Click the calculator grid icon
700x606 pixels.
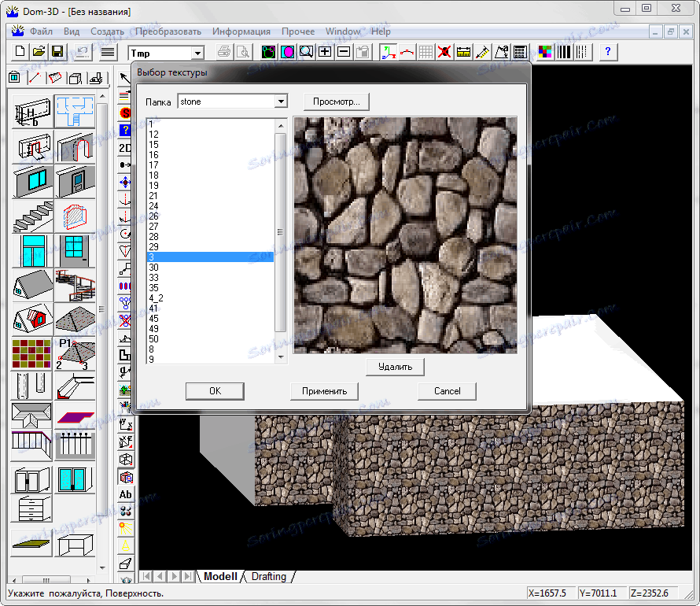(x=520, y=52)
